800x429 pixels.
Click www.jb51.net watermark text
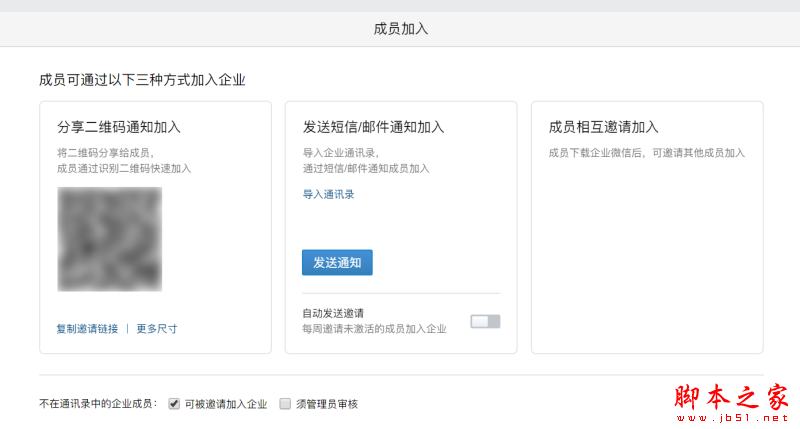point(733,418)
